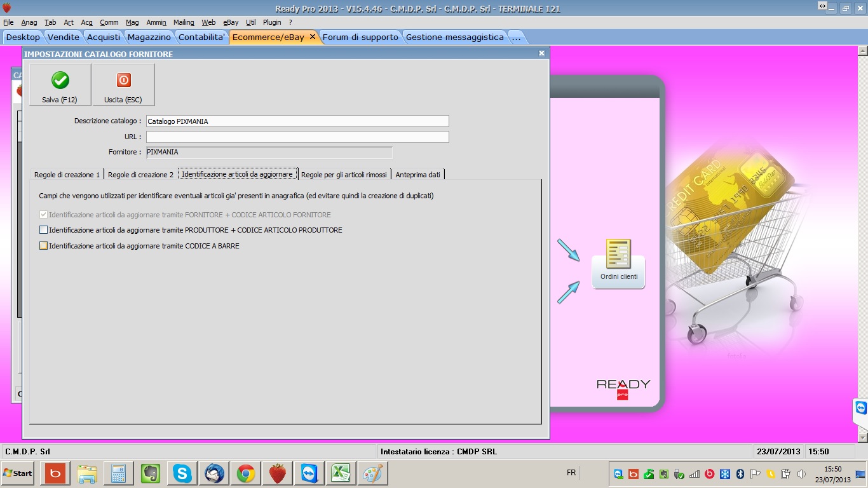The image size is (868, 488).
Task: Click the scrollbar down arrow at right edge
Action: point(862,437)
